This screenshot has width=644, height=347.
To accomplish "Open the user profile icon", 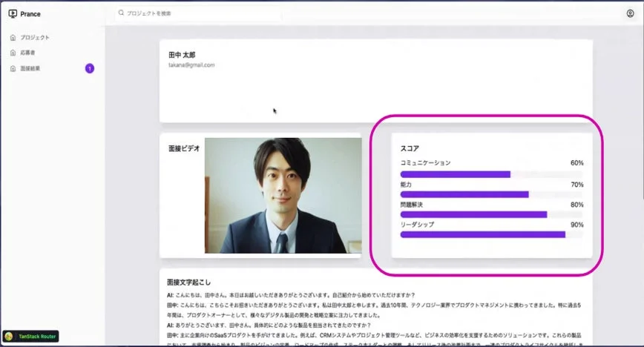I will (630, 13).
